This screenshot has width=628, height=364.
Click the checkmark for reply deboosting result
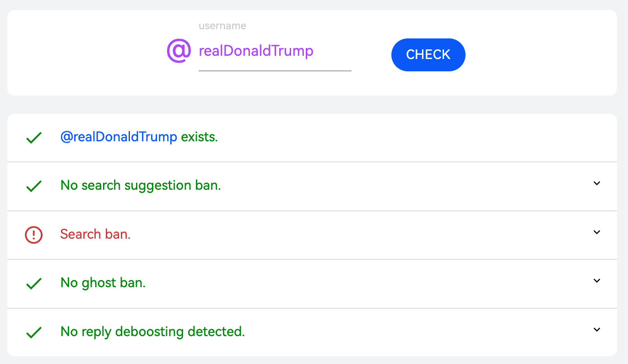(x=34, y=332)
